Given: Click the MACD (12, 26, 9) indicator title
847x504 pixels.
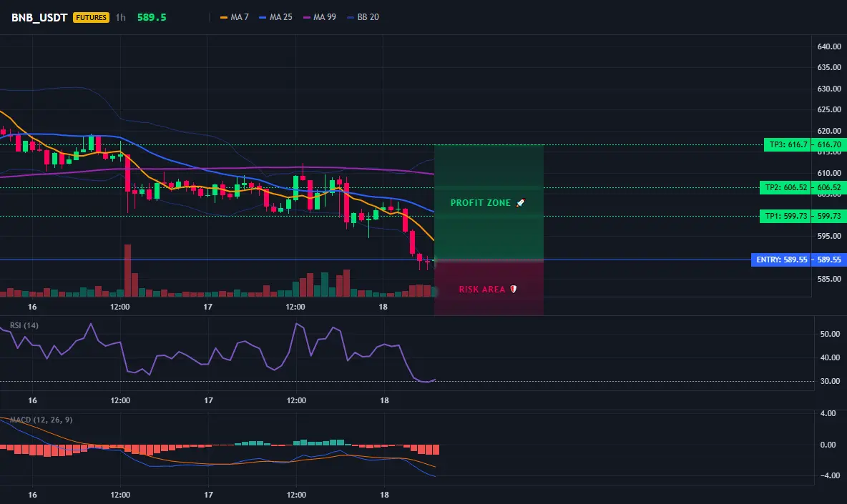Looking at the screenshot, I should [41, 420].
